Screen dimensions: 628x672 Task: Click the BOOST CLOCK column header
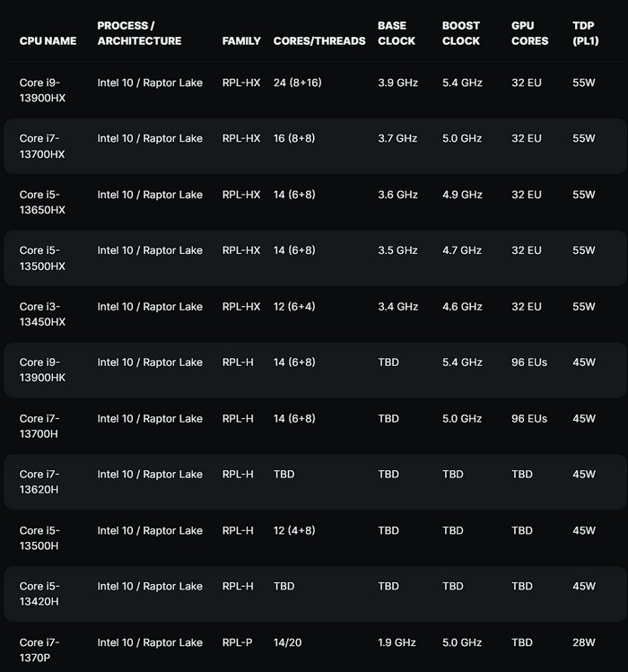461,33
